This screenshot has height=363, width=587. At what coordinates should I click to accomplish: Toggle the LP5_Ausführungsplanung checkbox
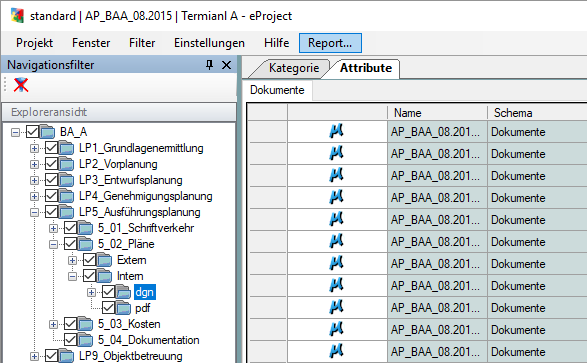[52, 212]
